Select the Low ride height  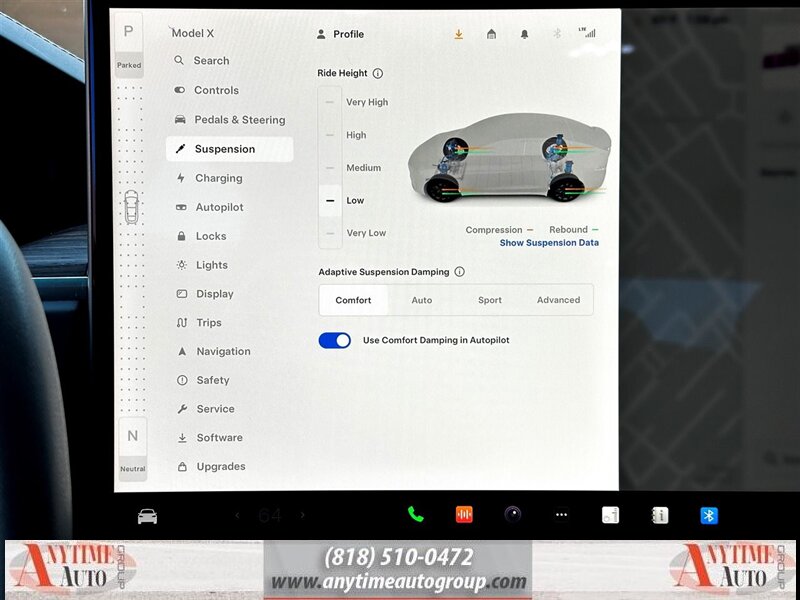(x=344, y=201)
